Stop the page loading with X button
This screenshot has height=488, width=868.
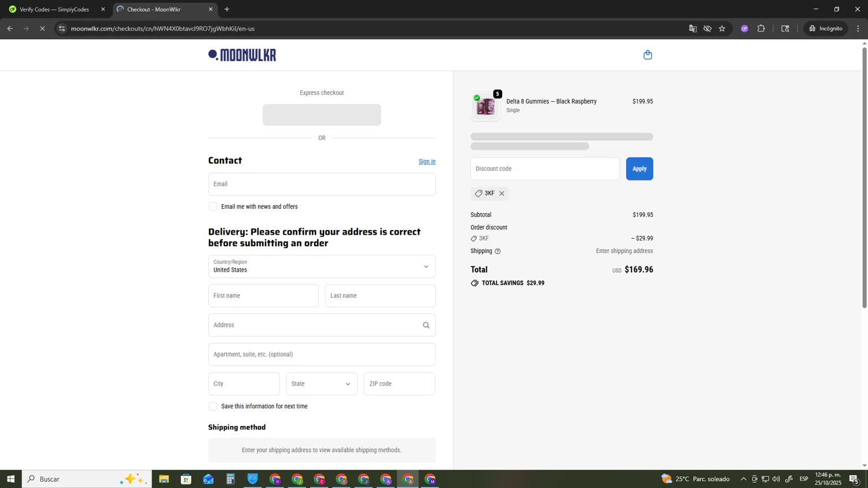[x=42, y=28]
